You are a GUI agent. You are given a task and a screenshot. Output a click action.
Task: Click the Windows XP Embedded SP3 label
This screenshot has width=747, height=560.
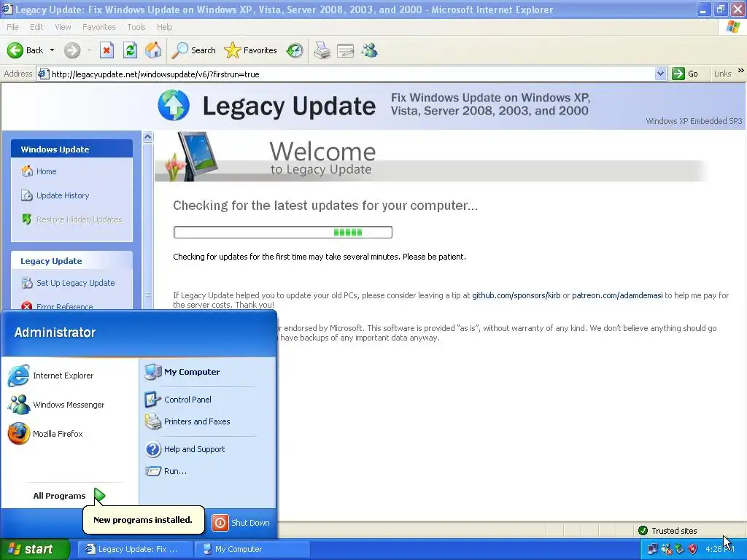coord(694,121)
